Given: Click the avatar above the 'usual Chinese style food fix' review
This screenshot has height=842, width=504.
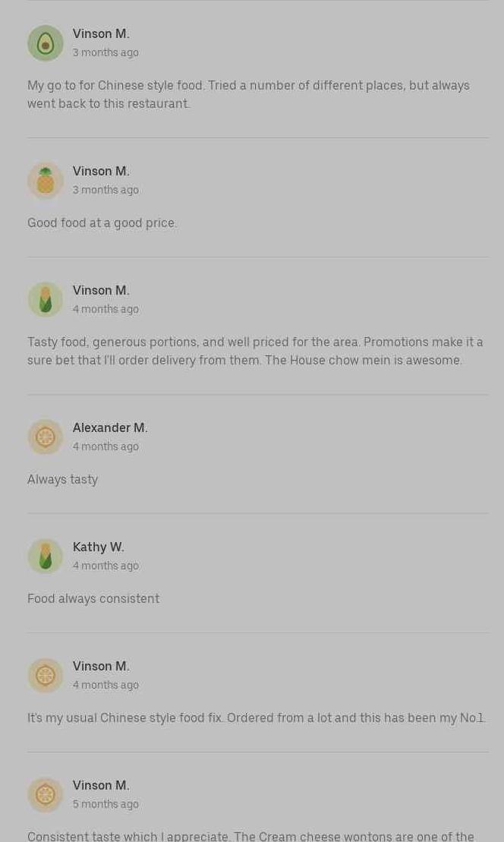Looking at the screenshot, I should pos(46,676).
